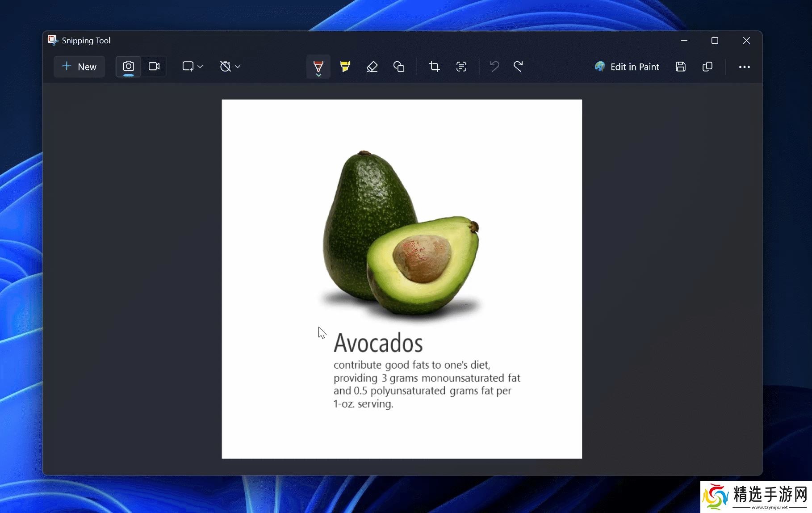Redo the last action

tap(518, 67)
